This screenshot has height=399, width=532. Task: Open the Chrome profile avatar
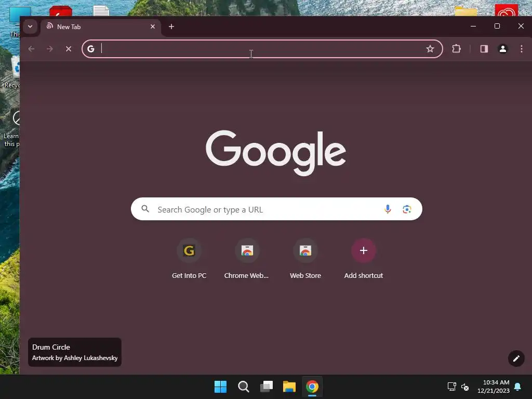(503, 49)
